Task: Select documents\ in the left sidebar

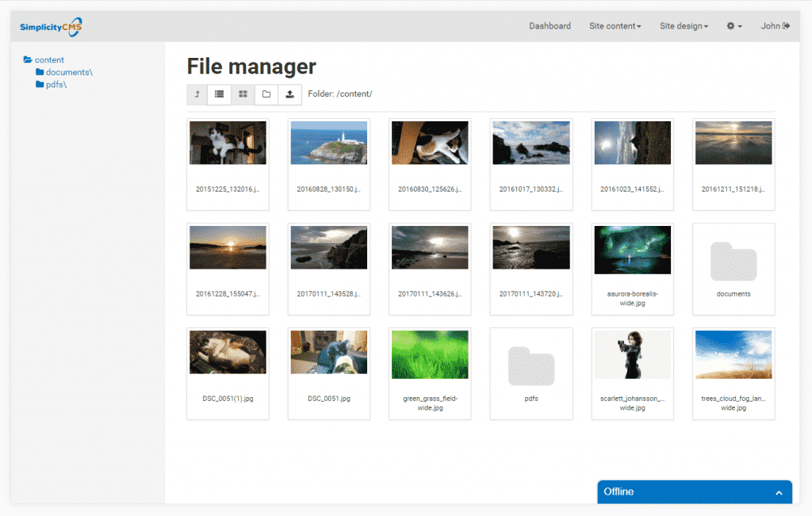Action: tap(67, 71)
